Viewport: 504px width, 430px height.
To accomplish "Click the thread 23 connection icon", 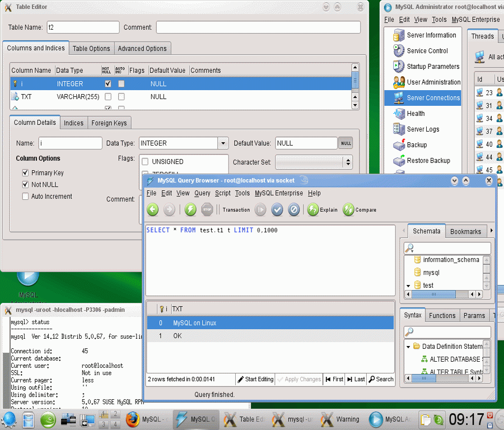I will point(479,92).
